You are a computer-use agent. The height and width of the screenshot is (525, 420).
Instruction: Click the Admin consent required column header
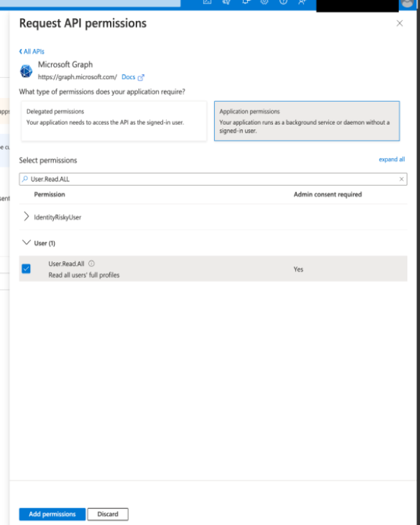pyautogui.click(x=328, y=195)
